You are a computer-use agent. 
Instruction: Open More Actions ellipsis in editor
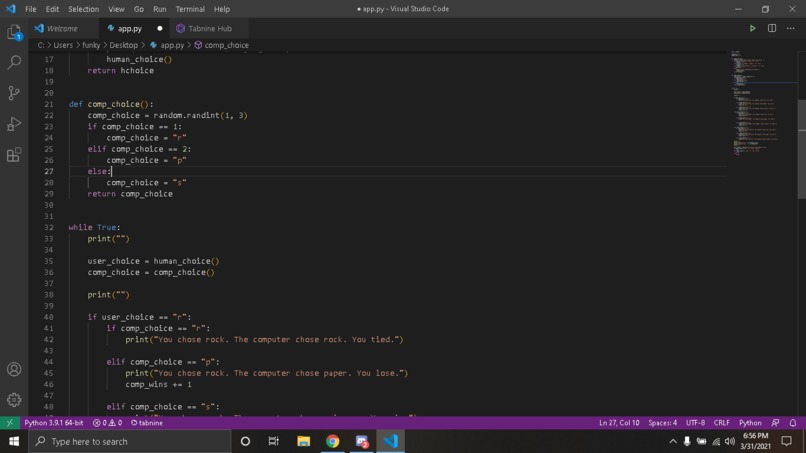coord(791,28)
